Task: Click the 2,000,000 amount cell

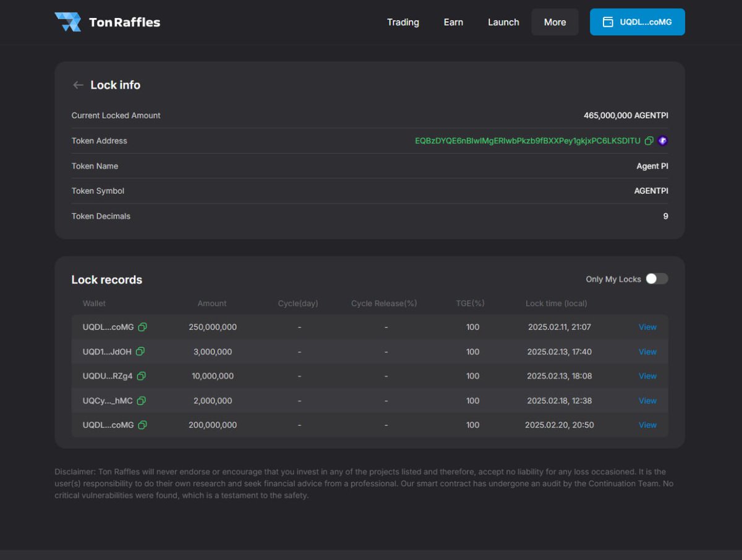Action: click(x=213, y=401)
